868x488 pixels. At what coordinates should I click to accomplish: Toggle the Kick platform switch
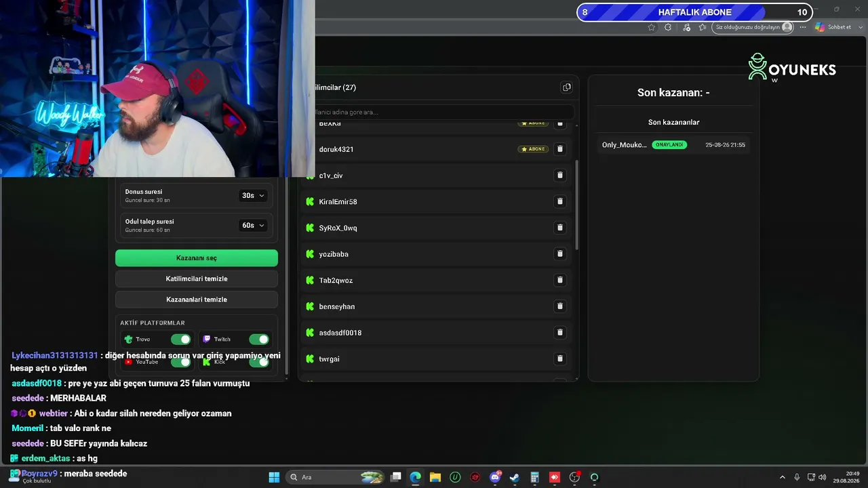coord(259,362)
